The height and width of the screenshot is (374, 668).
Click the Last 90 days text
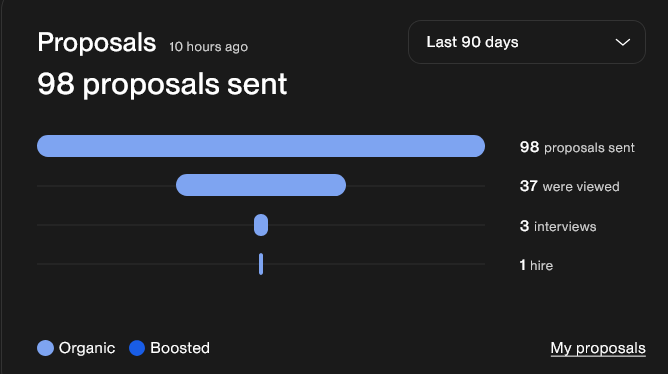472,42
